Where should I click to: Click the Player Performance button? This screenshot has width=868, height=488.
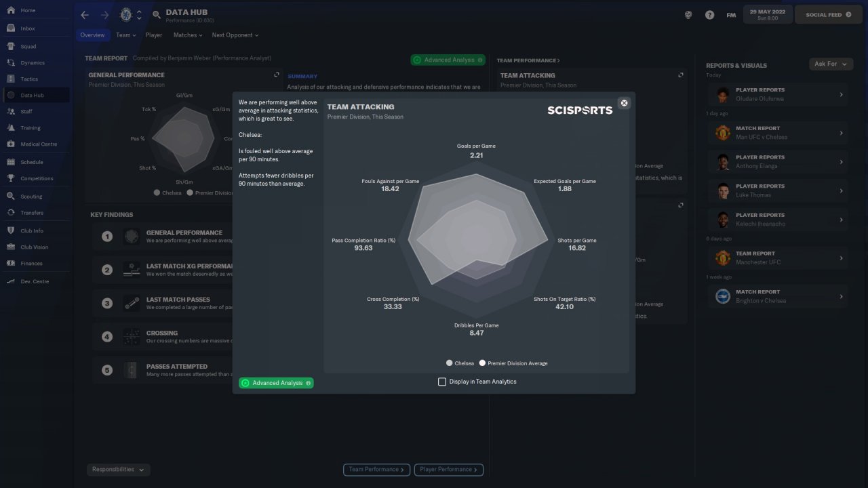(x=449, y=469)
